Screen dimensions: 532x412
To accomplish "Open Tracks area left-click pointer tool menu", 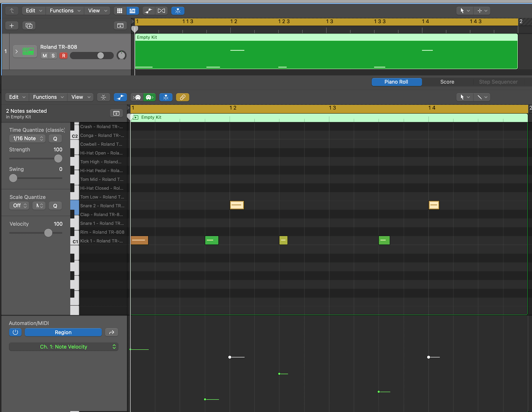I will tap(465, 11).
